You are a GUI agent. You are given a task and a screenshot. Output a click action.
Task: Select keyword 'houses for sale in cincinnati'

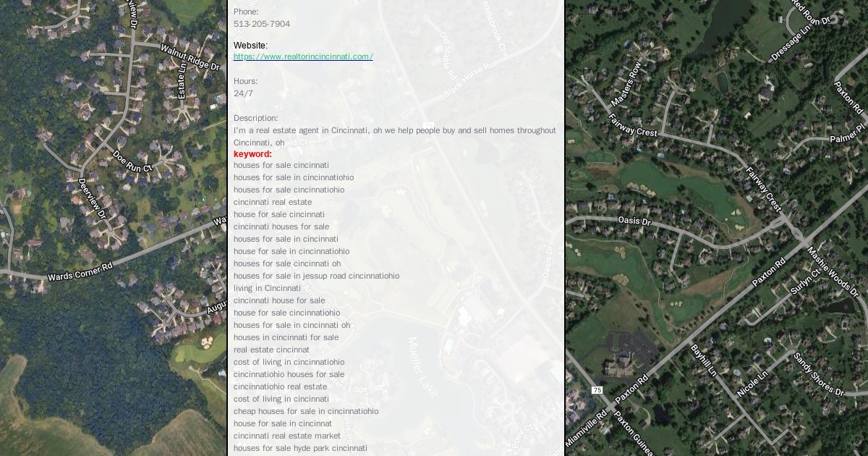[286, 239]
